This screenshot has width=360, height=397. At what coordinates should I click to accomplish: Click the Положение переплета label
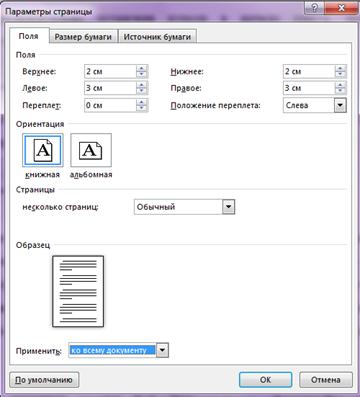tap(215, 106)
